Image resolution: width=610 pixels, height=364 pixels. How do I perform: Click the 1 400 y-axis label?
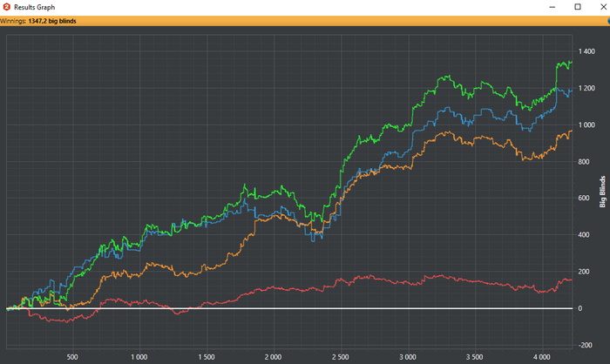tap(586, 51)
